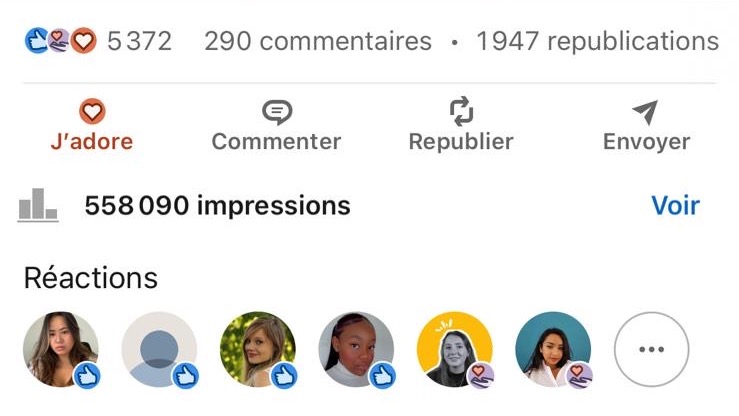Image resolution: width=739 pixels, height=416 pixels.
Task: Open the 5 372 reactions count
Action: (x=140, y=41)
